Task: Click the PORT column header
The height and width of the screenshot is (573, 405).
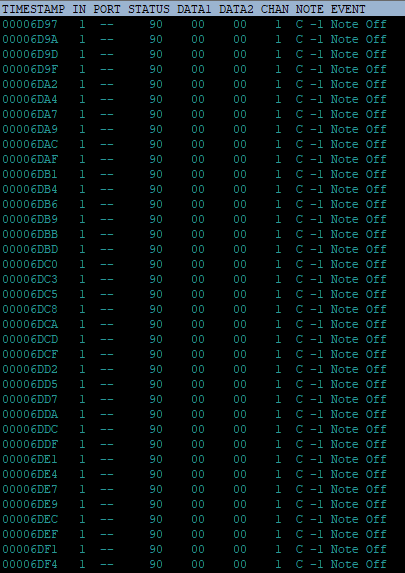Action: (107, 10)
